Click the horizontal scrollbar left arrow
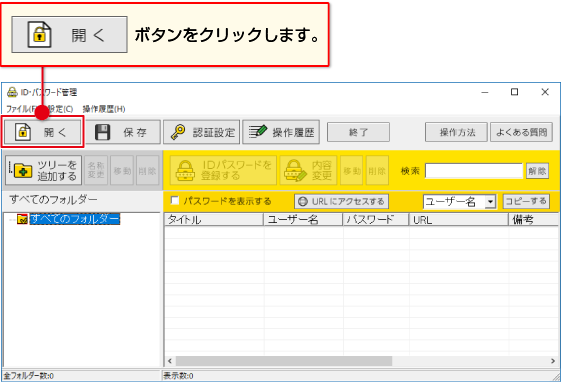 [170, 361]
